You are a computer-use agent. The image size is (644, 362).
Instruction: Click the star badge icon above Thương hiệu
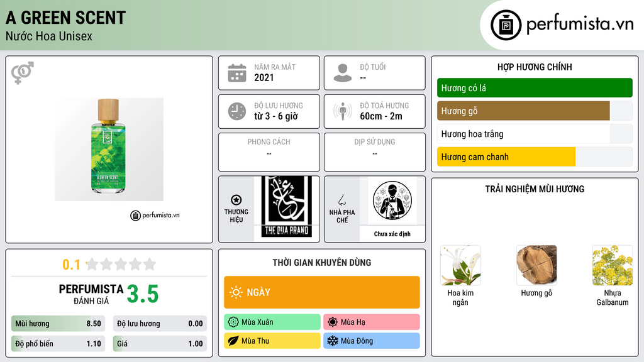pos(236,200)
